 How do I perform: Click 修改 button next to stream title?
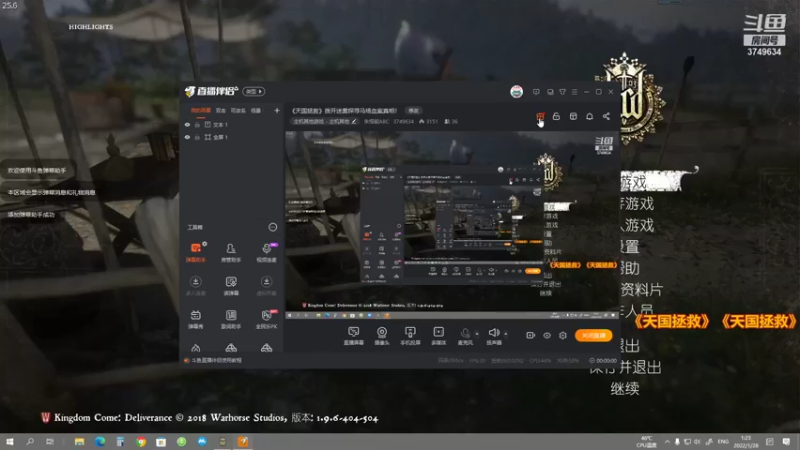click(413, 111)
